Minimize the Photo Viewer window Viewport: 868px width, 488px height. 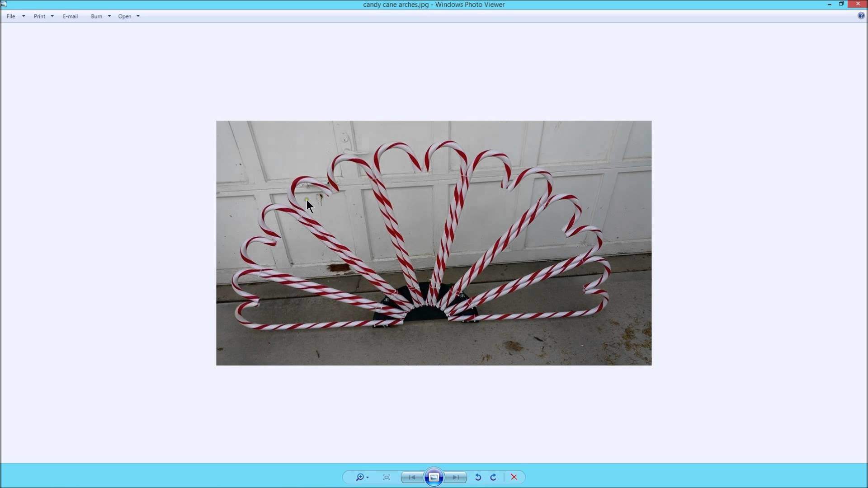(x=830, y=4)
